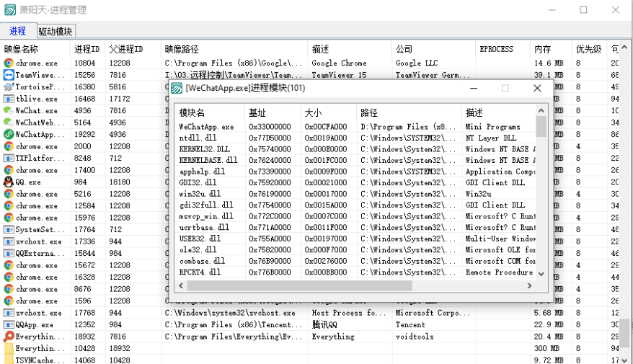This screenshot has height=364, width=633.
Task: Click module list scroll down arrow
Action: 541,274
